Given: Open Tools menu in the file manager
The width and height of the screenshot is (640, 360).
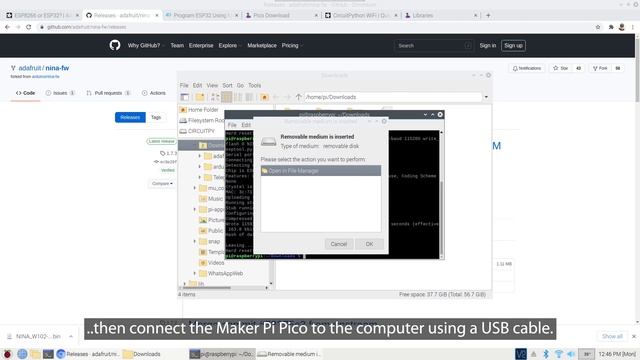Looking at the screenshot, I should (254, 85).
